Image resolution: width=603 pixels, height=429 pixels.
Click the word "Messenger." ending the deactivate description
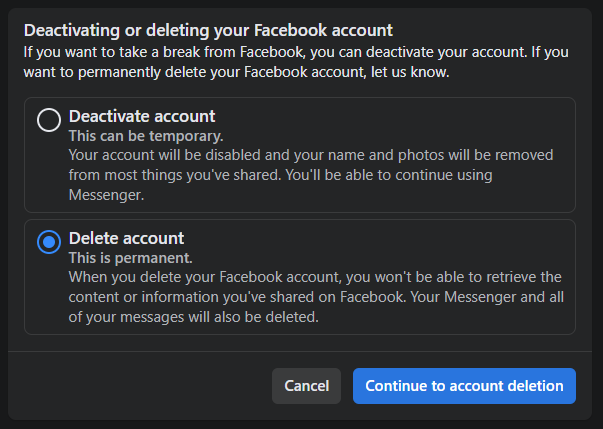106,195
